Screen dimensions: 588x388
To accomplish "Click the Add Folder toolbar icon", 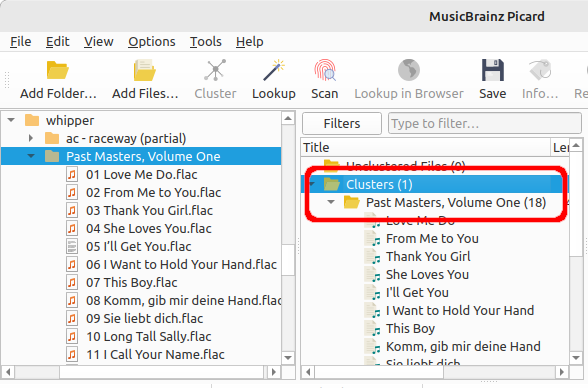I will point(57,70).
